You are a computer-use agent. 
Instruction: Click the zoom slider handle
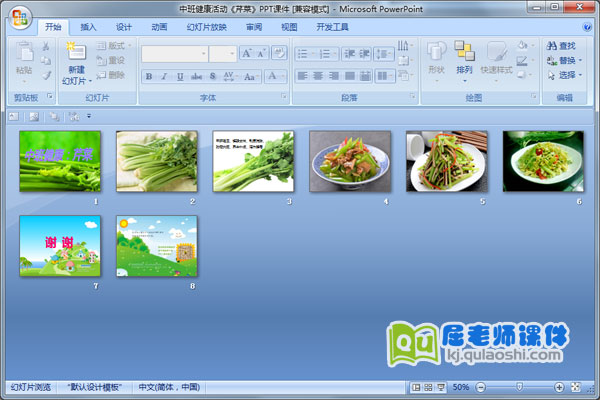(519, 387)
